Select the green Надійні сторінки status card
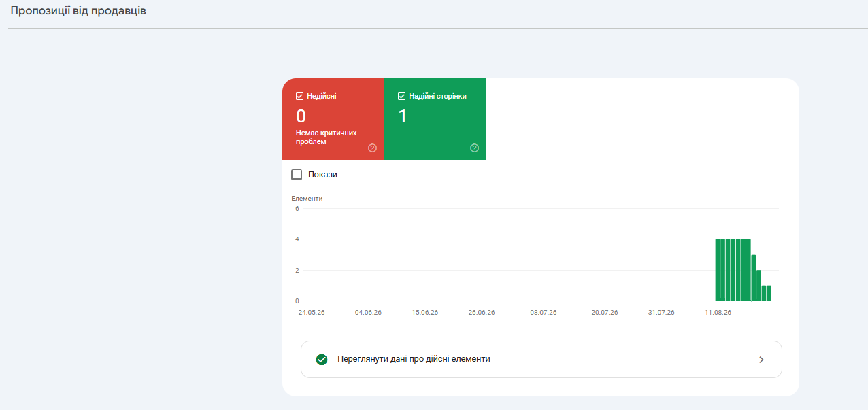The width and height of the screenshot is (868, 410). pos(435,119)
